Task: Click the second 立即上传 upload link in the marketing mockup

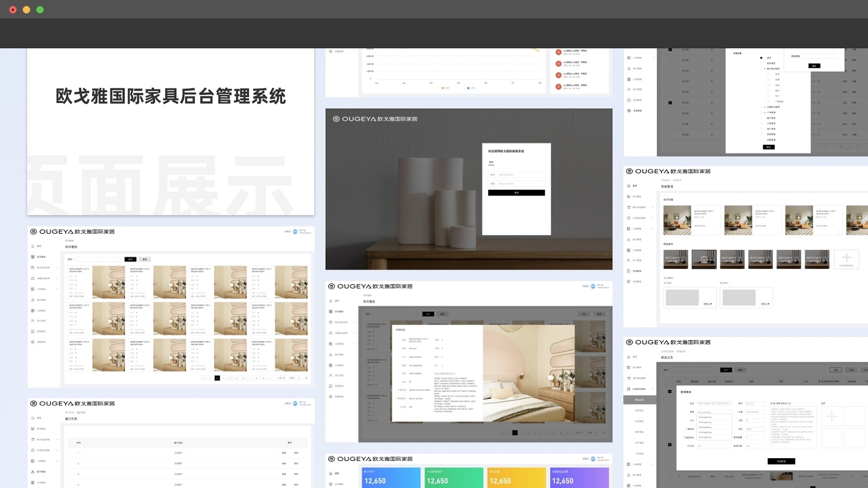Action: pyautogui.click(x=765, y=304)
